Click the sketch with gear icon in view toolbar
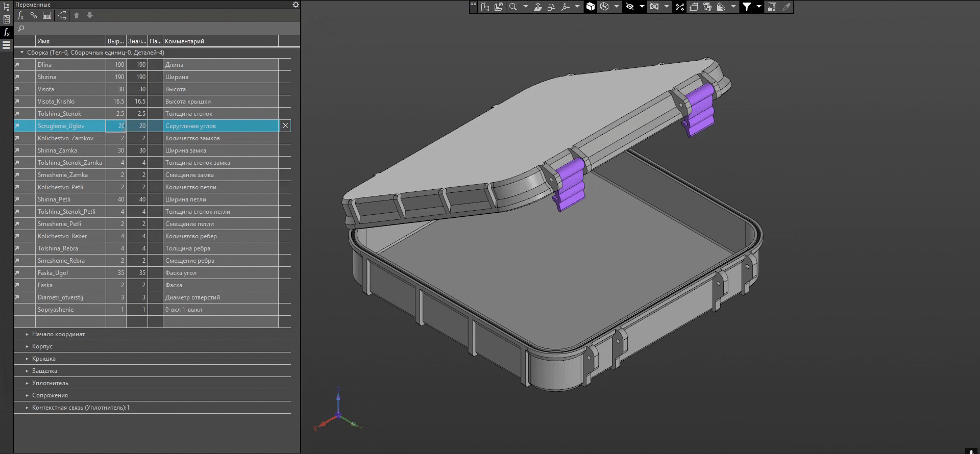This screenshot has height=454, width=980. pyautogui.click(x=499, y=7)
